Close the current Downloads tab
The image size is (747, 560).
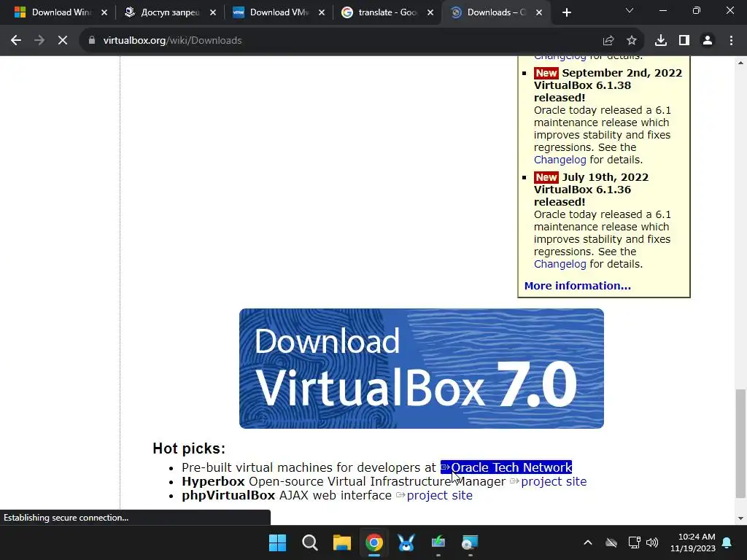539,12
